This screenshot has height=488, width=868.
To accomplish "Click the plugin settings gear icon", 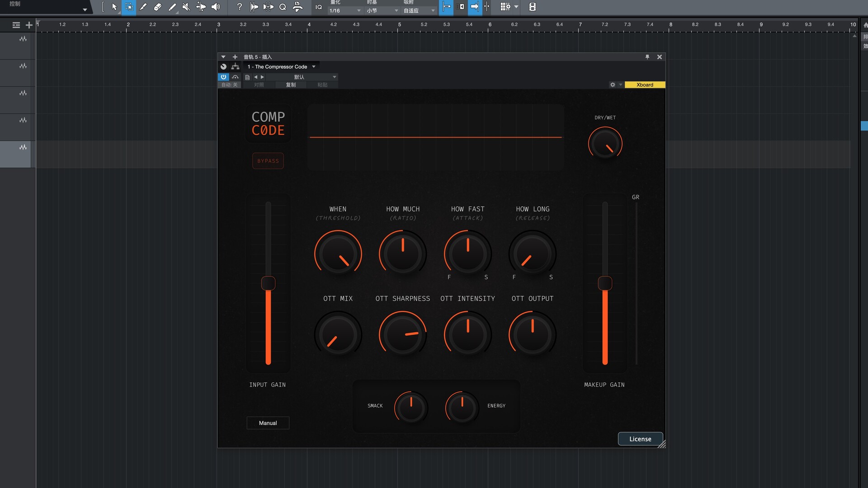I will click(613, 84).
